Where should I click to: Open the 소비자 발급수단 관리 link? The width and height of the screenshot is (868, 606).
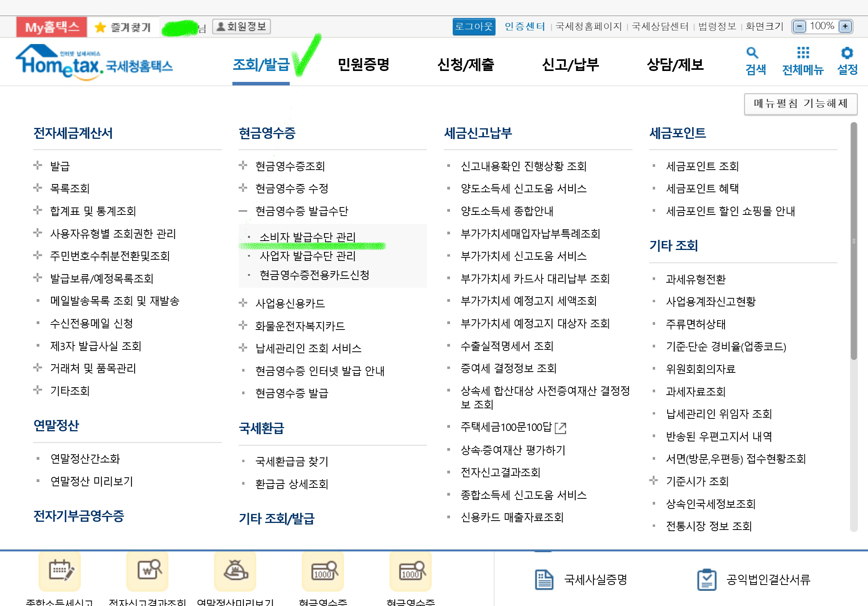click(x=307, y=237)
